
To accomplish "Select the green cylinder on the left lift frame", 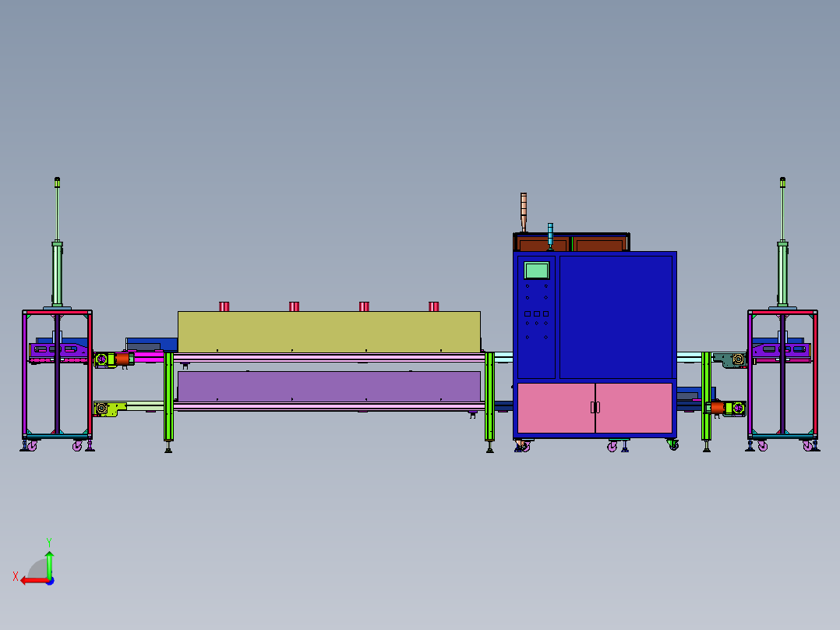I will click(x=57, y=274).
